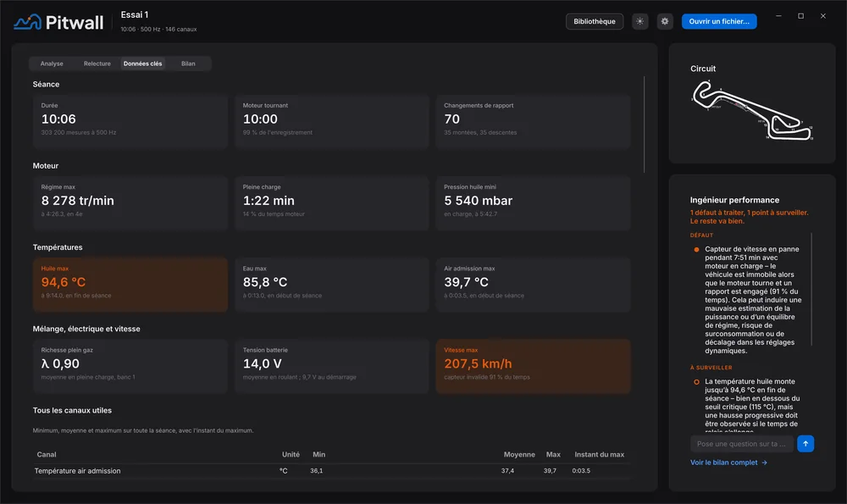Image resolution: width=847 pixels, height=504 pixels.
Task: Click the Capteur de vitesse en panne defect
Action: (749, 300)
